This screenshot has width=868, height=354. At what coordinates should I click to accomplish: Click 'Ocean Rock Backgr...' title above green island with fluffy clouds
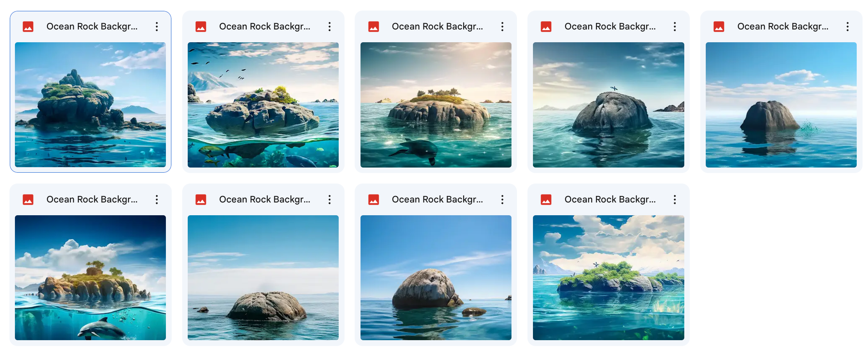[610, 200]
